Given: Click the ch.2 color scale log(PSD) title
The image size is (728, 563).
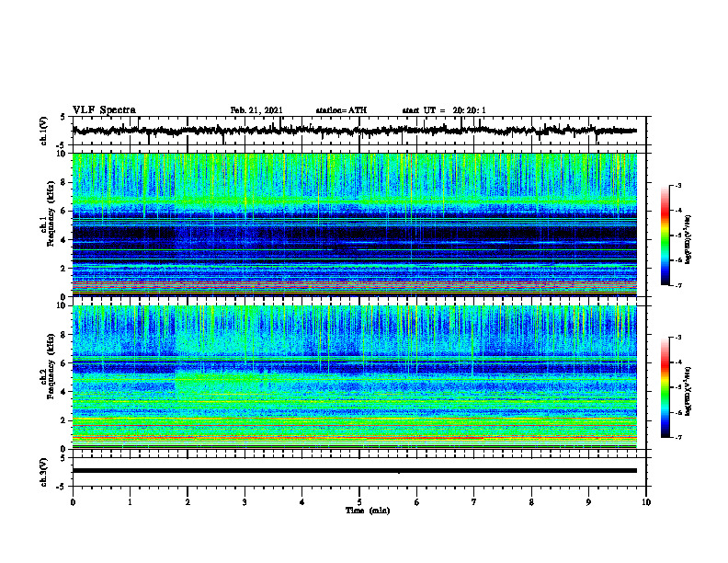Looking at the screenshot, I should [x=688, y=391].
